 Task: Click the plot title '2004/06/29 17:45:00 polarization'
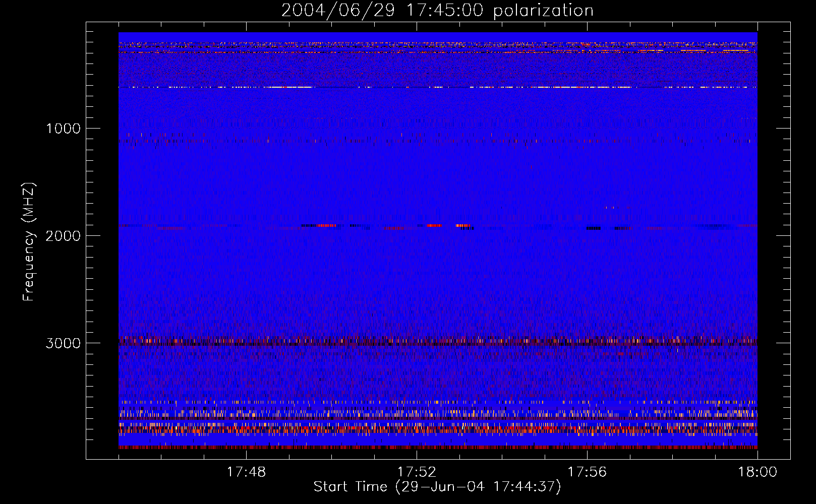point(437,11)
